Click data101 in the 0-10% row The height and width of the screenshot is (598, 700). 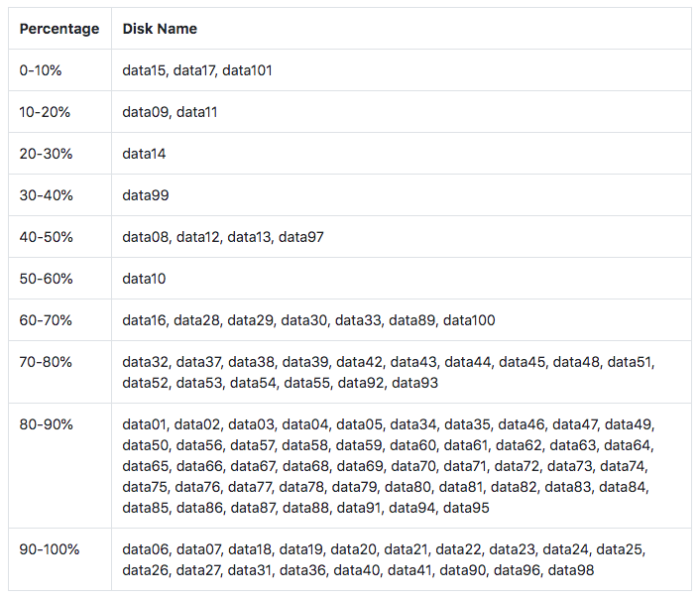click(247, 70)
